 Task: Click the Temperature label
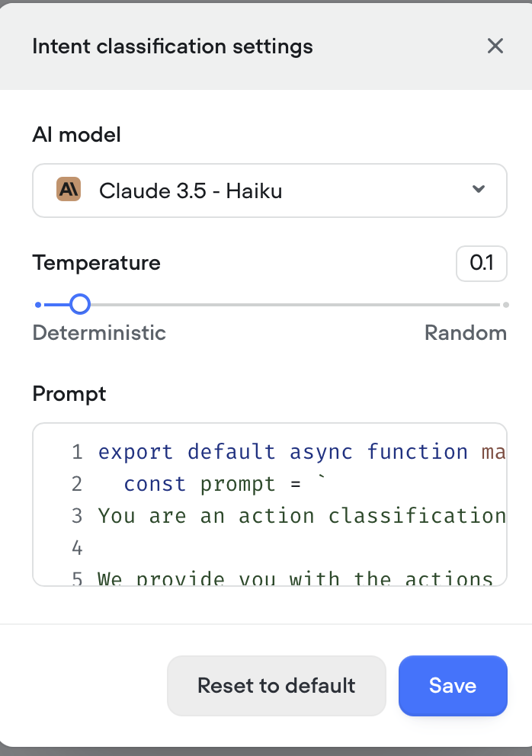pyautogui.click(x=97, y=263)
